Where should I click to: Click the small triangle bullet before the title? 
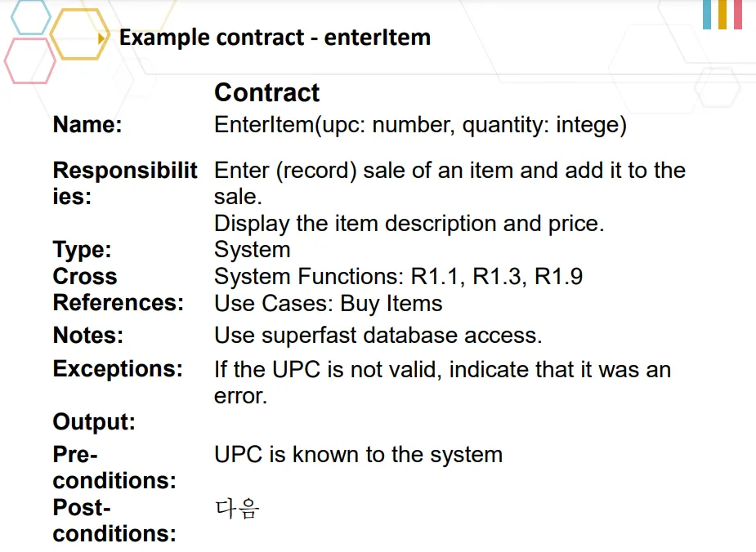(102, 38)
